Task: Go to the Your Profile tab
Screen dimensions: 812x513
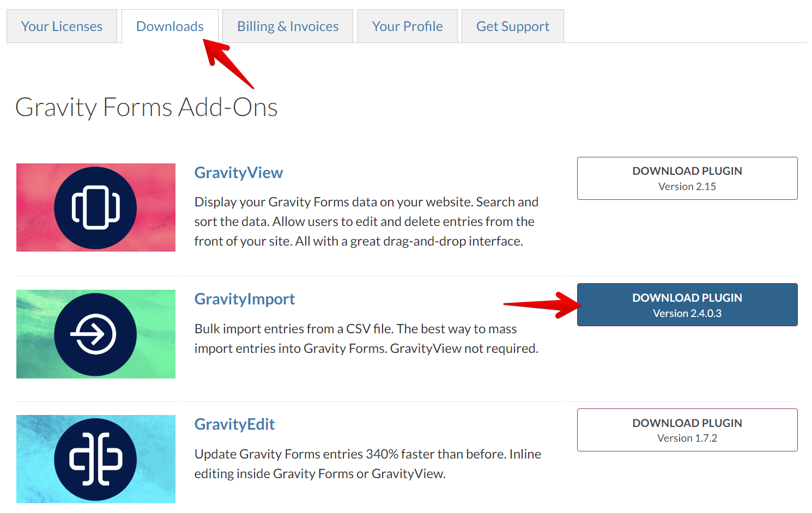Action: click(407, 26)
